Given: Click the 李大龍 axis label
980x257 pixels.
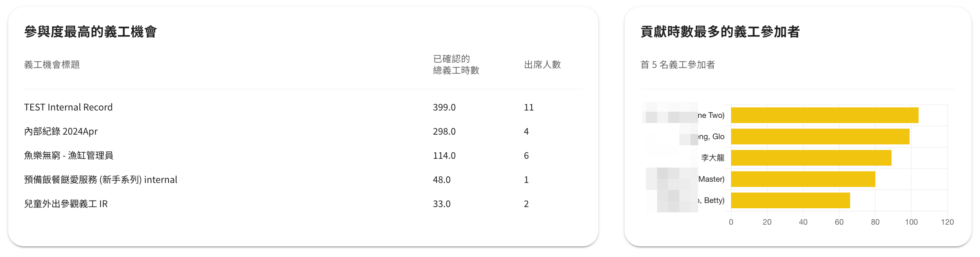Looking at the screenshot, I should click(x=713, y=158).
